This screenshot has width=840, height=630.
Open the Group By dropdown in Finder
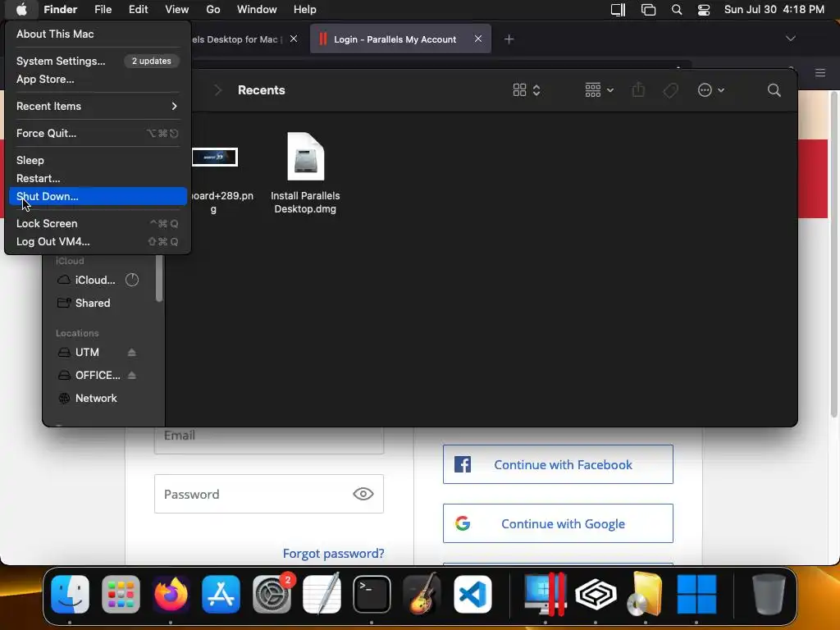pos(599,90)
